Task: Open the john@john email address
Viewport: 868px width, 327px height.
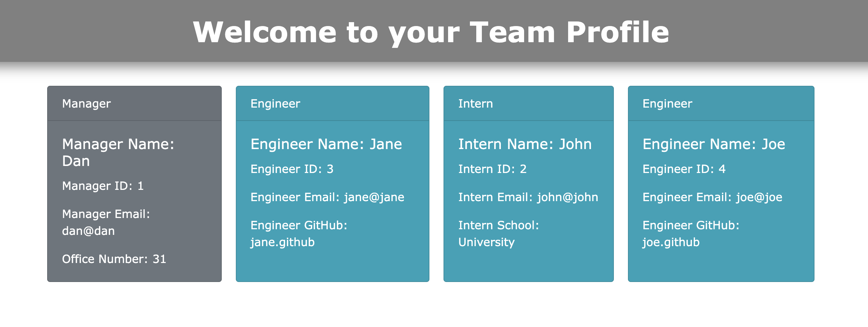Action: (x=567, y=197)
